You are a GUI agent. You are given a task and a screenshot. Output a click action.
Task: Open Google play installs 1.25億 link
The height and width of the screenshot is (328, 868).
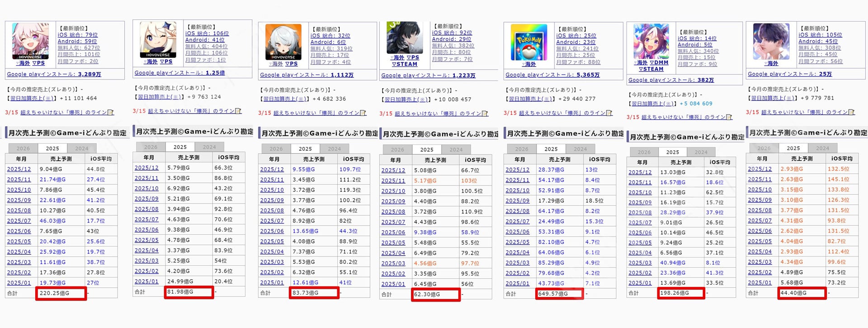click(x=179, y=73)
